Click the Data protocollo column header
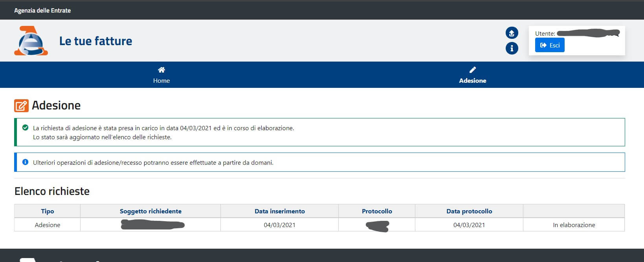Screen dimensions: 644x262 coord(469,211)
